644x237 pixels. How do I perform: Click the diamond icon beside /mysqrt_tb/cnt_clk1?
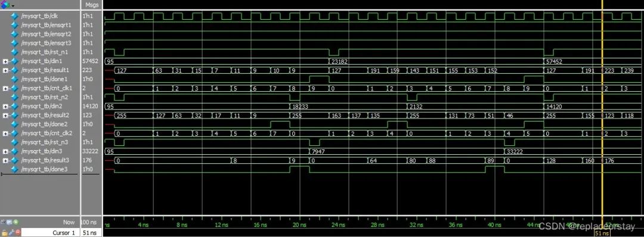[15, 88]
